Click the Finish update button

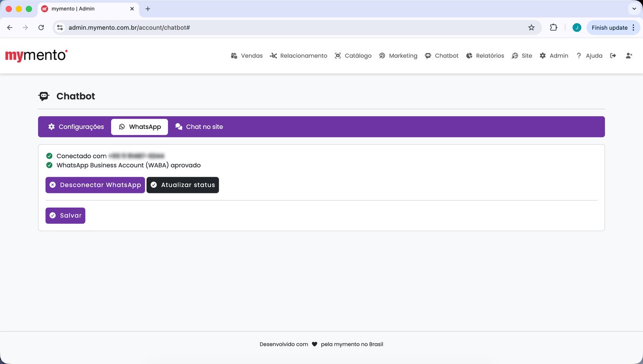(613, 27)
